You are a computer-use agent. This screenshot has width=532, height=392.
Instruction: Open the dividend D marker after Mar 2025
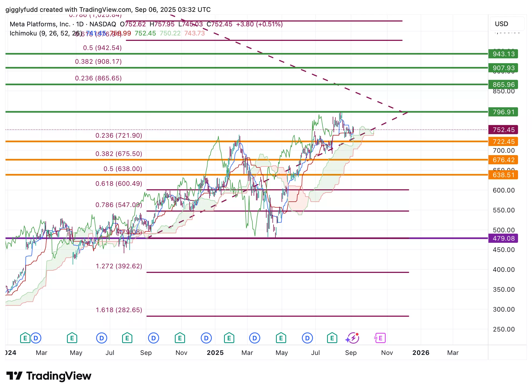255,338
